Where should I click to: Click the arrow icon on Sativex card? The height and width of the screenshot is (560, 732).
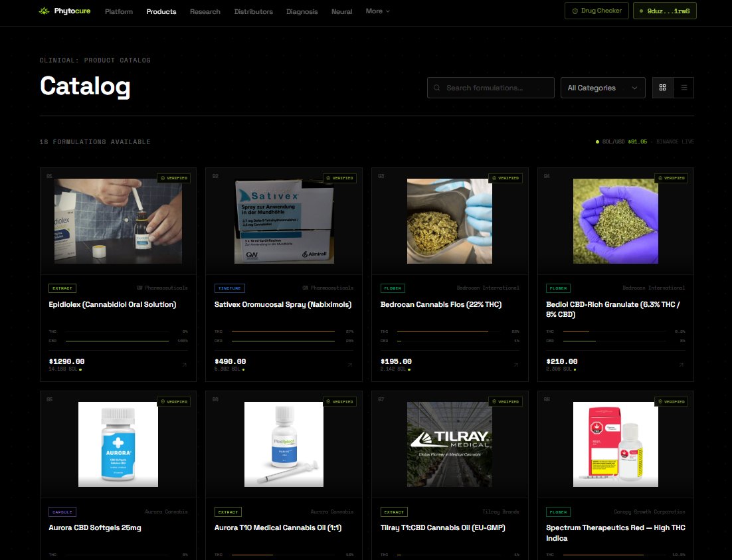click(349, 365)
